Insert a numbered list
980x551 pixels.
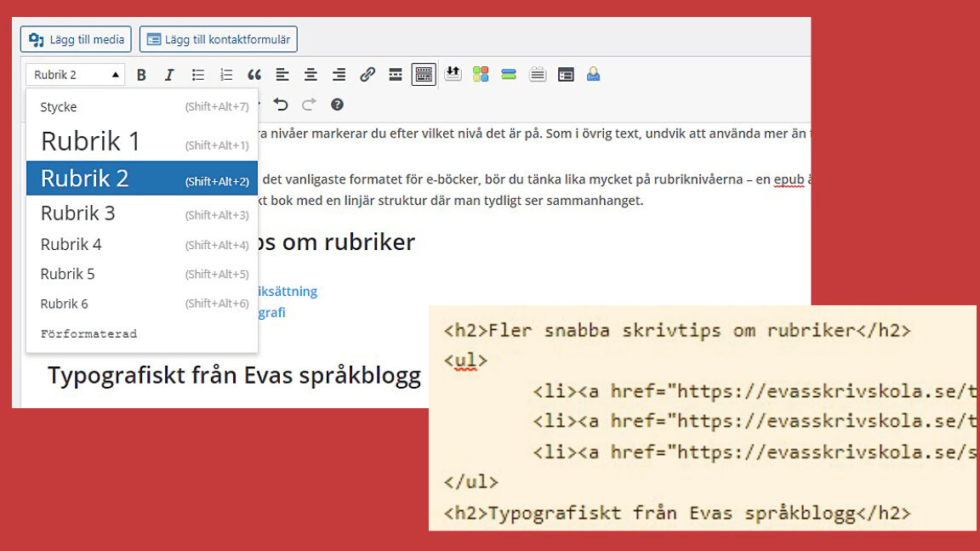226,75
